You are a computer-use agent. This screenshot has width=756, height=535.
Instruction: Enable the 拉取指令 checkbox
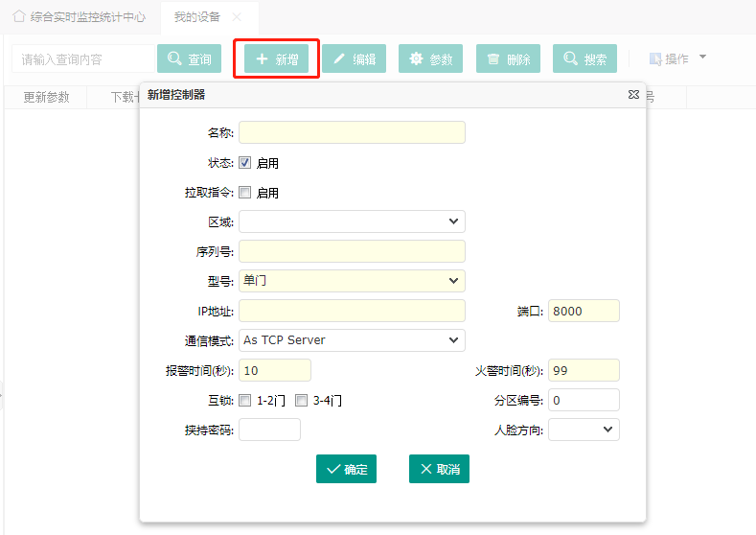click(x=245, y=193)
